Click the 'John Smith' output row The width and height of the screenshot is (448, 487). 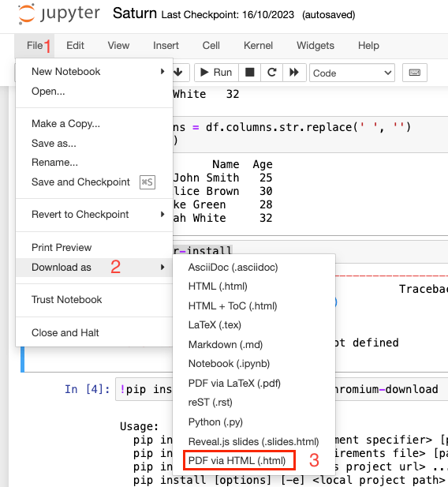click(222, 178)
